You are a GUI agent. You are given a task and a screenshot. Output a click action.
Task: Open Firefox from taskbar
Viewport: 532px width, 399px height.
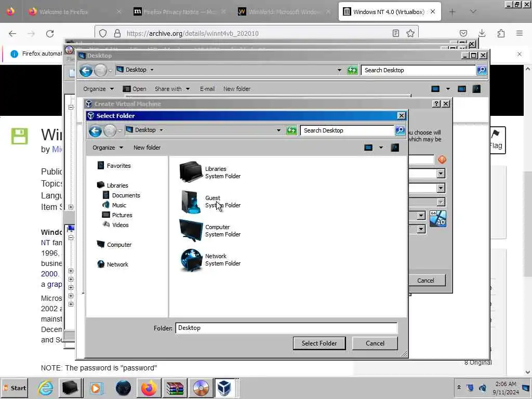coord(149,388)
